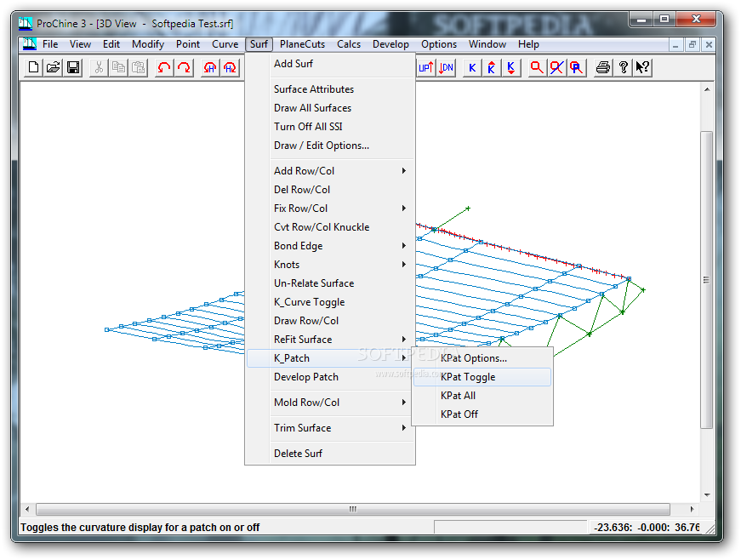Click the Save floppy disk icon
Screen dimensions: 741x560
[73, 67]
